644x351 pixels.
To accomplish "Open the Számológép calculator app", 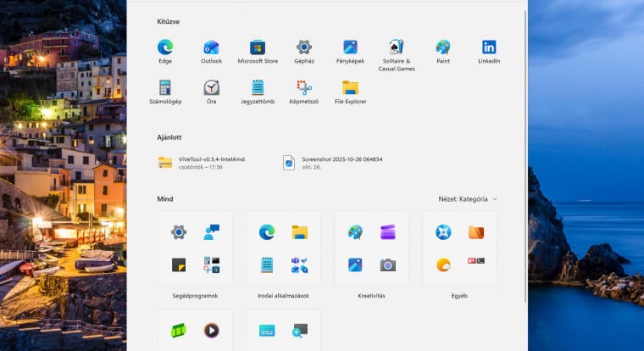I will tap(165, 92).
